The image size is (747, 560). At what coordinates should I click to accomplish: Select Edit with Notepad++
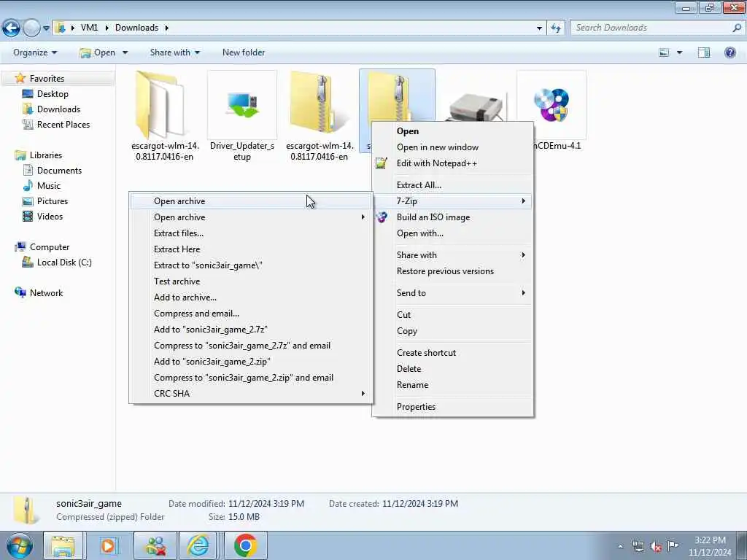(452, 163)
